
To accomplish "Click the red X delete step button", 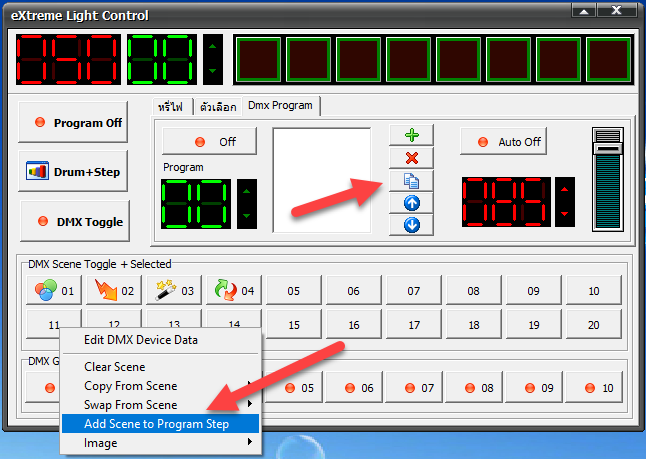I will click(411, 158).
